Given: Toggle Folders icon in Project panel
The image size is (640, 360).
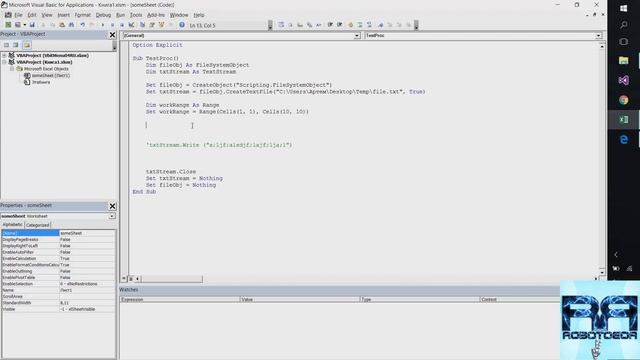Looking at the screenshot, I should click(27, 45).
